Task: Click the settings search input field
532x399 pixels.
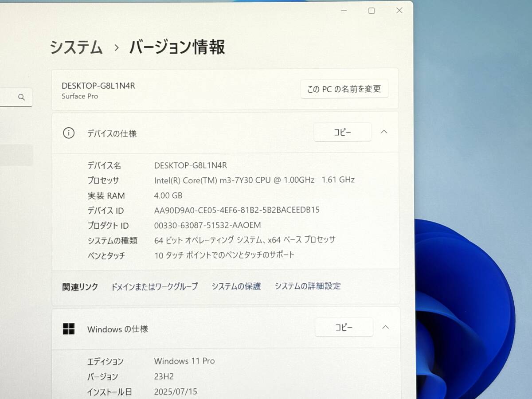Action: click(x=16, y=98)
